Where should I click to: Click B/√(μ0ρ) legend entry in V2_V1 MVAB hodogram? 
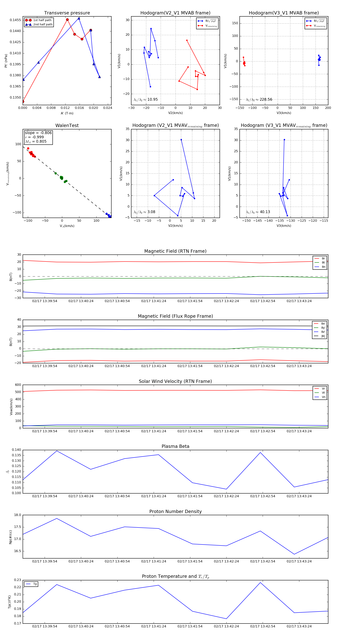click(x=207, y=21)
